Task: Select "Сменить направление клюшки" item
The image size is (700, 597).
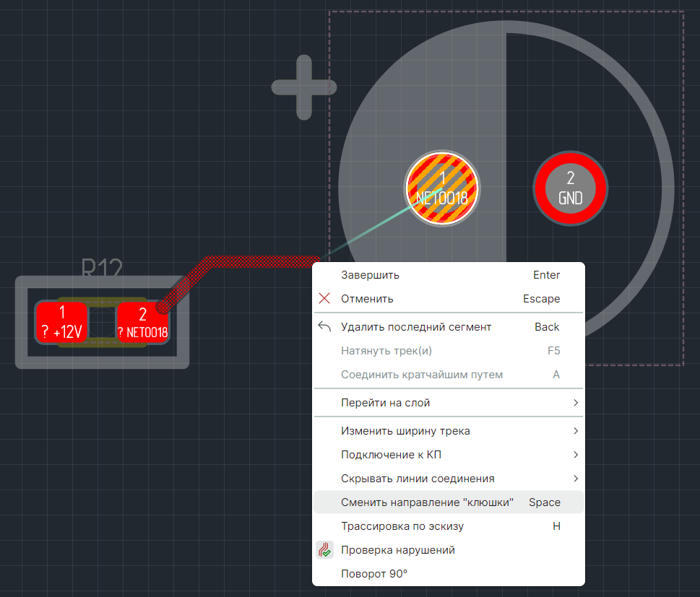Action: click(x=427, y=502)
